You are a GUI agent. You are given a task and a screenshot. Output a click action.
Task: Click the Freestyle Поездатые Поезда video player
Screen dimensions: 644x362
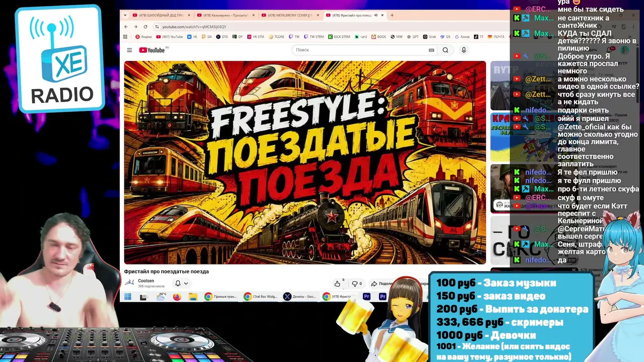coord(305,162)
